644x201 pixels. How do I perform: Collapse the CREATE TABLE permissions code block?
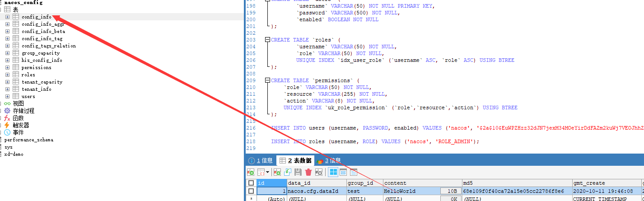coord(267,80)
